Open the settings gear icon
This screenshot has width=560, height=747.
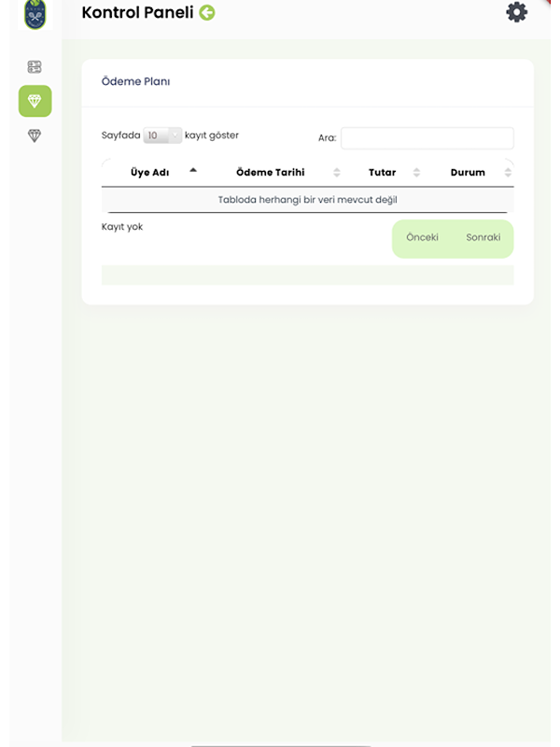pos(517,12)
